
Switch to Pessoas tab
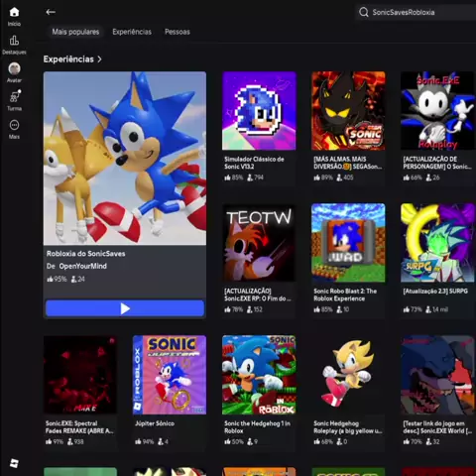178,32
